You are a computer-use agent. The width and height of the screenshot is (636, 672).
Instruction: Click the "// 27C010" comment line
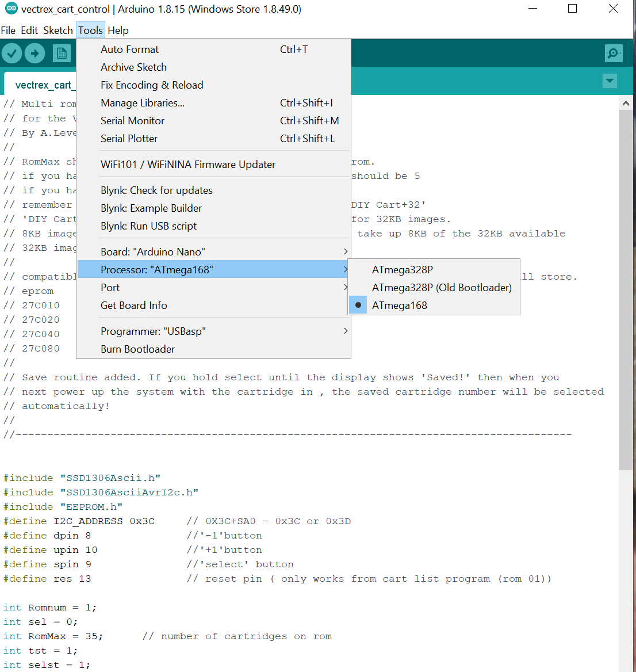[31, 305]
